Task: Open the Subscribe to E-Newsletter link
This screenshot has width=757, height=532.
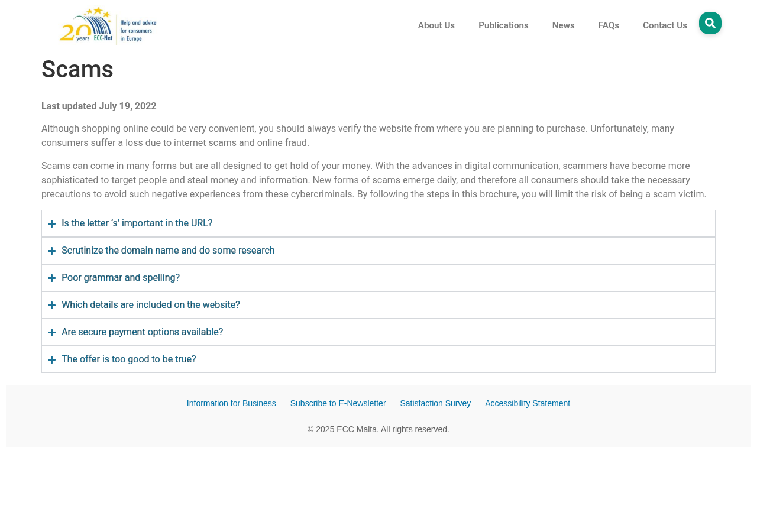Action: click(338, 403)
